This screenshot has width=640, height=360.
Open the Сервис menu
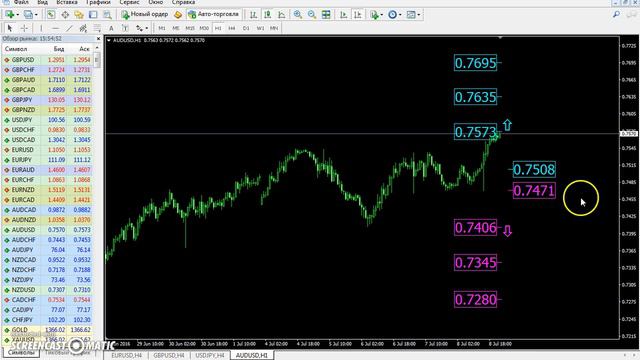(x=129, y=2)
